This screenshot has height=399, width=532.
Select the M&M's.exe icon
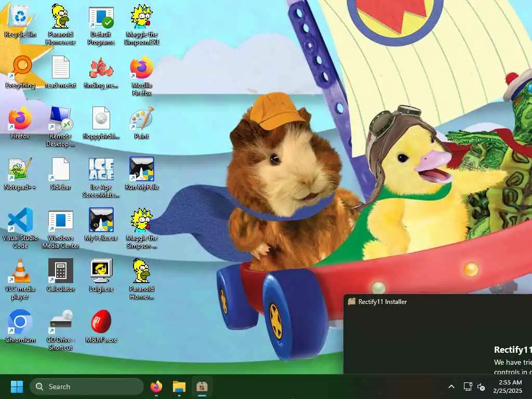(101, 326)
